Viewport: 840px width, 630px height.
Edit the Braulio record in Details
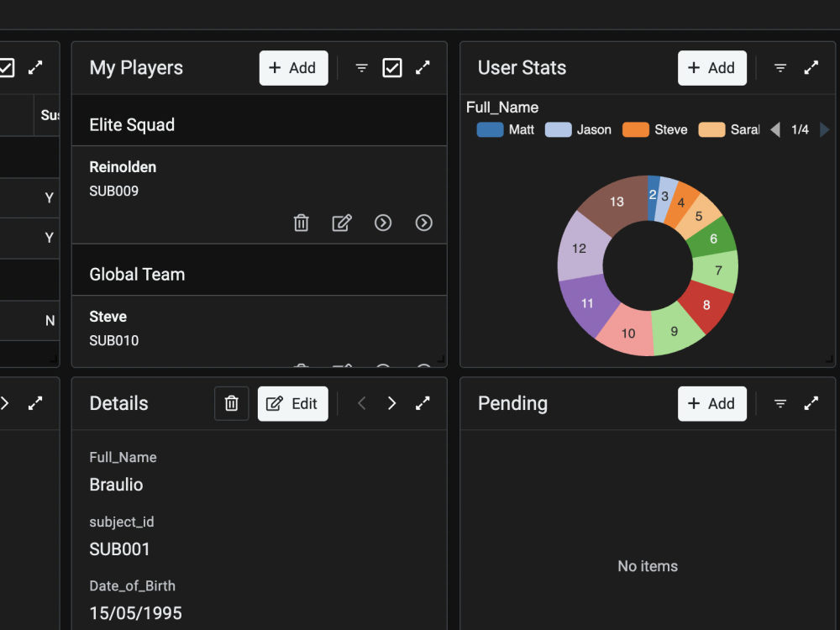[x=292, y=403]
